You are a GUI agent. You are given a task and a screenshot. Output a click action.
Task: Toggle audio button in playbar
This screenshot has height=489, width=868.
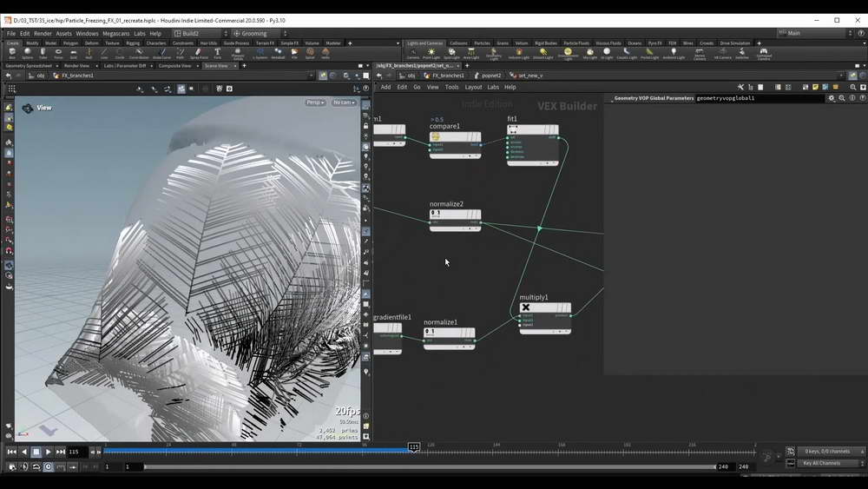23,466
